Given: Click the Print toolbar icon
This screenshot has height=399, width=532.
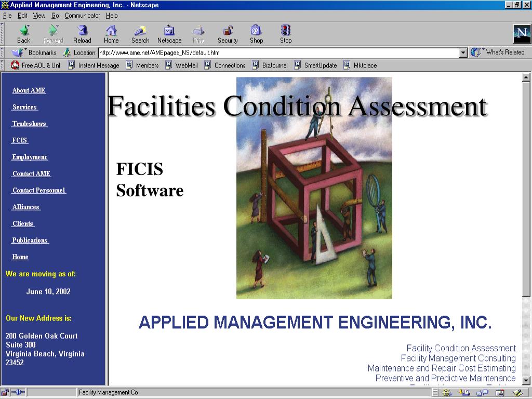Looking at the screenshot, I should pyautogui.click(x=198, y=31).
